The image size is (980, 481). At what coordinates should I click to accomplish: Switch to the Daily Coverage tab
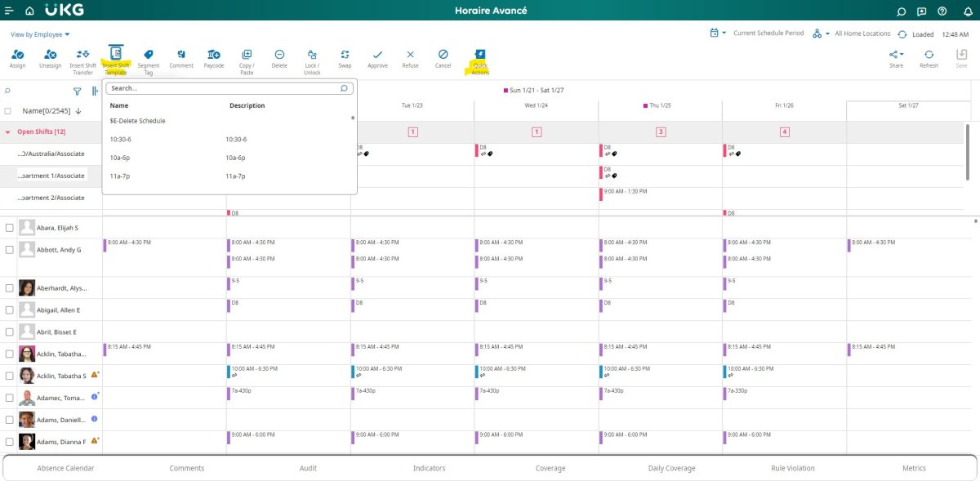pyautogui.click(x=671, y=468)
